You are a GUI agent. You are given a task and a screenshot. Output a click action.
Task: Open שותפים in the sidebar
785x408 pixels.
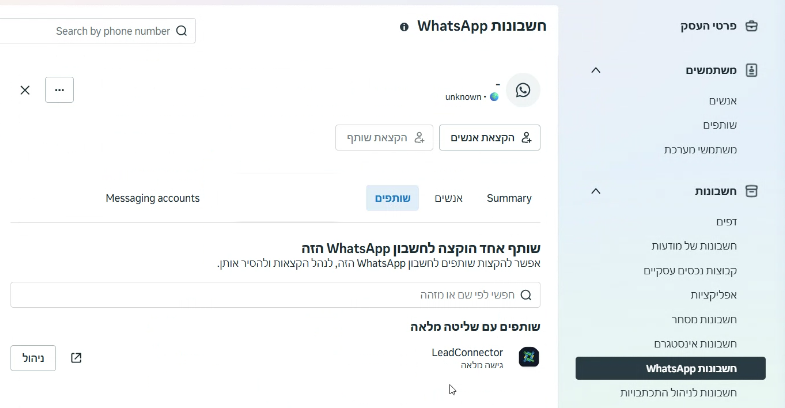719,125
